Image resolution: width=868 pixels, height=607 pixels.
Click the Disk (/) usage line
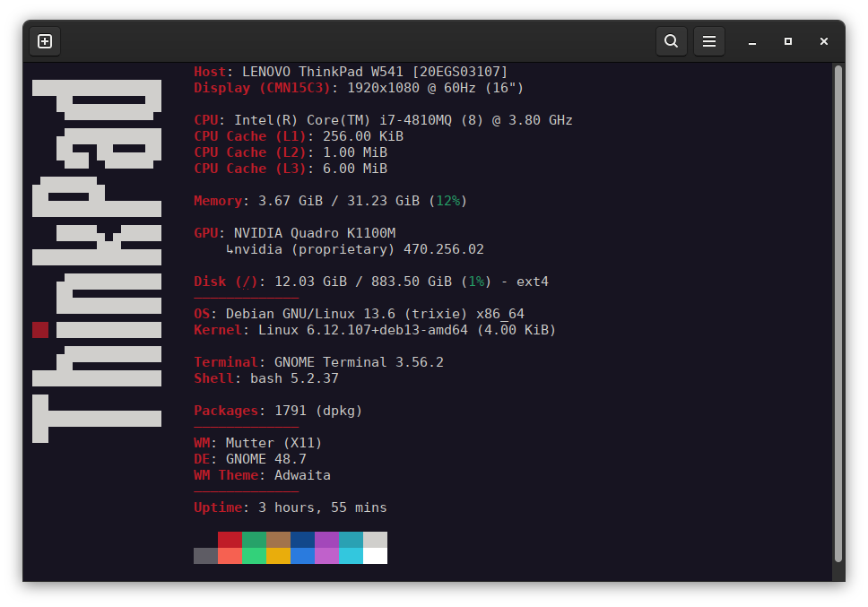[371, 282]
